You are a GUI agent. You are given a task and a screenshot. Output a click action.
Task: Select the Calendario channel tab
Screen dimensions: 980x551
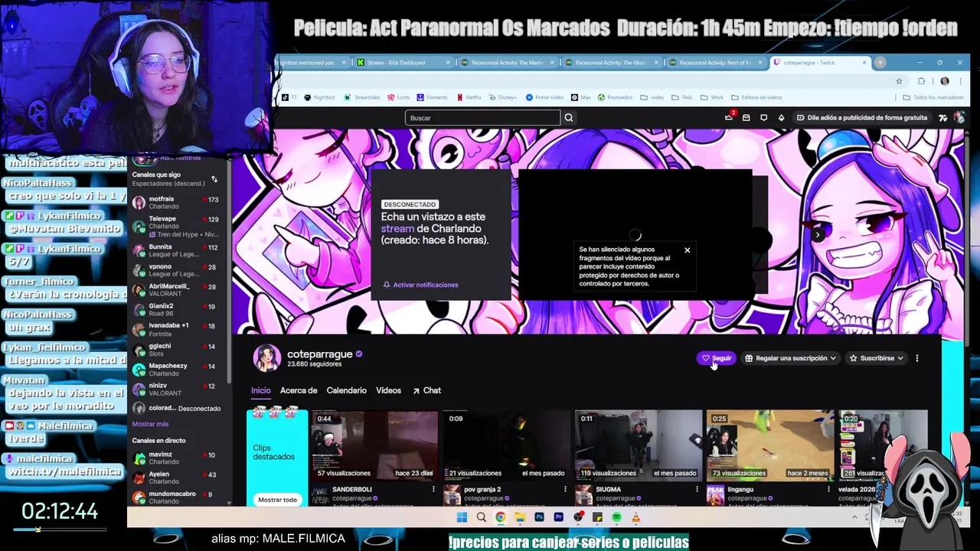point(346,390)
